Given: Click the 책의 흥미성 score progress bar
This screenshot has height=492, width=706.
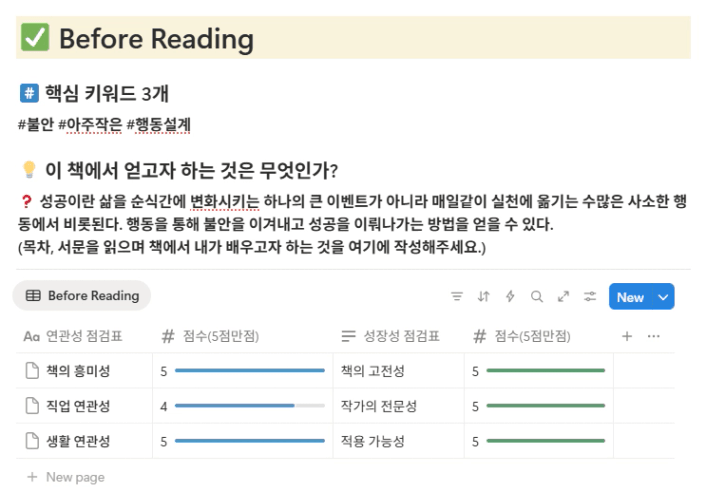Looking at the screenshot, I should [x=250, y=371].
